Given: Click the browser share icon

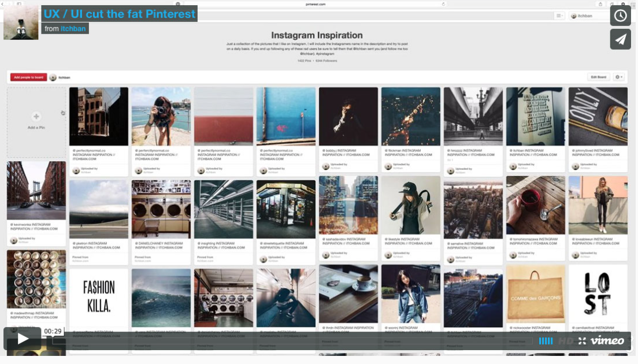Looking at the screenshot, I should 600,4.
